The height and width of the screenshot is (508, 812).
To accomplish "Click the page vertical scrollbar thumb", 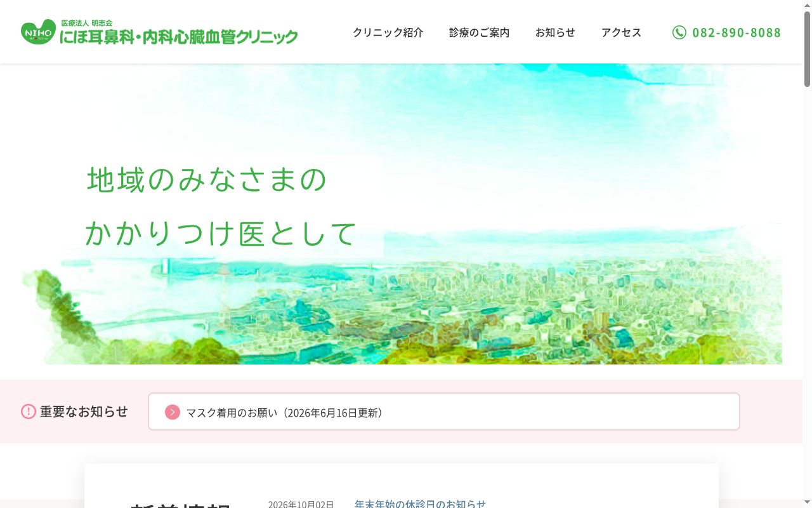I will (807, 50).
